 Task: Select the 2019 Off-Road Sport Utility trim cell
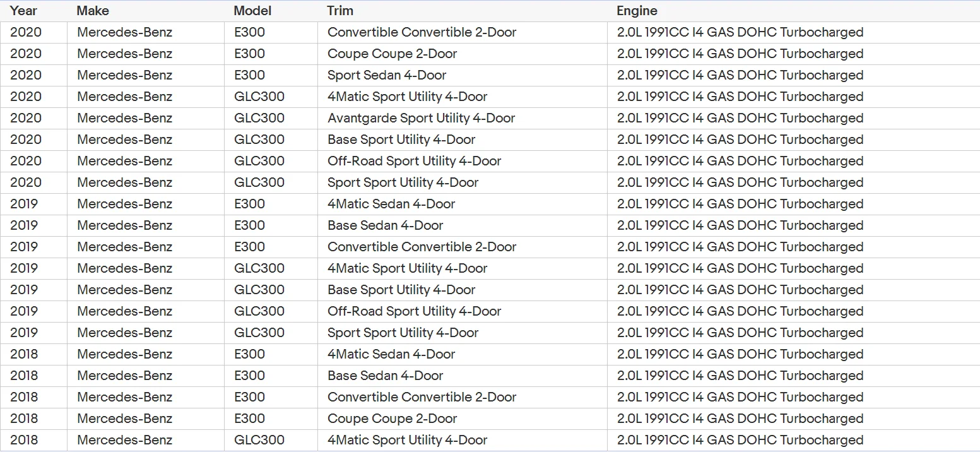click(x=414, y=311)
